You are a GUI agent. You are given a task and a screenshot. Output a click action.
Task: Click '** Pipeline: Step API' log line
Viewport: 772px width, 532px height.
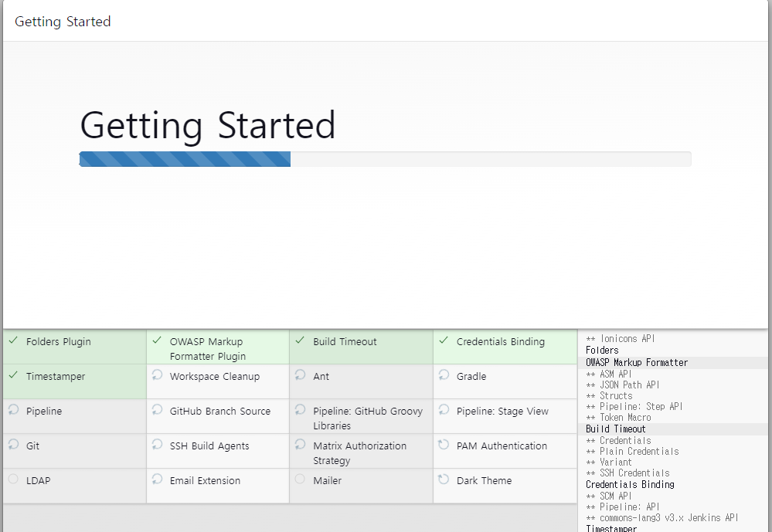(634, 406)
